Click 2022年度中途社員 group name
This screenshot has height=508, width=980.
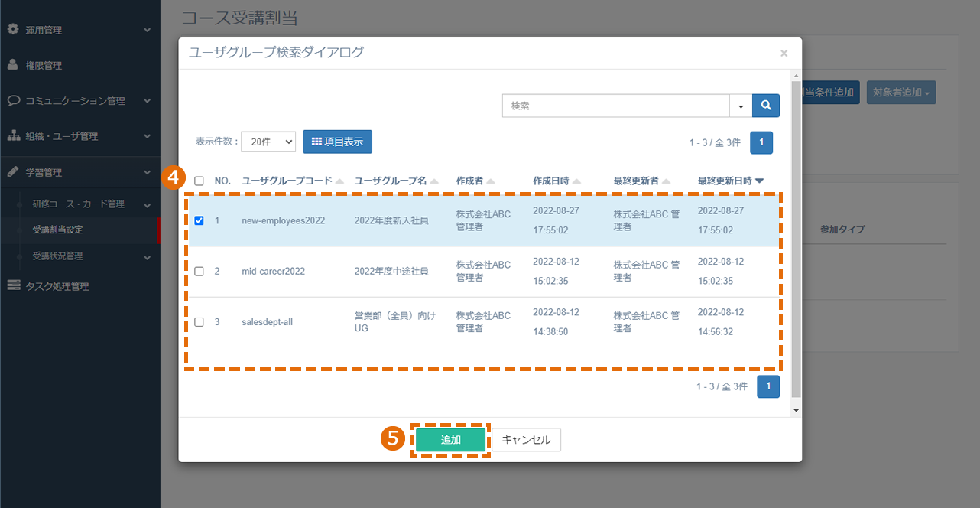pyautogui.click(x=391, y=271)
